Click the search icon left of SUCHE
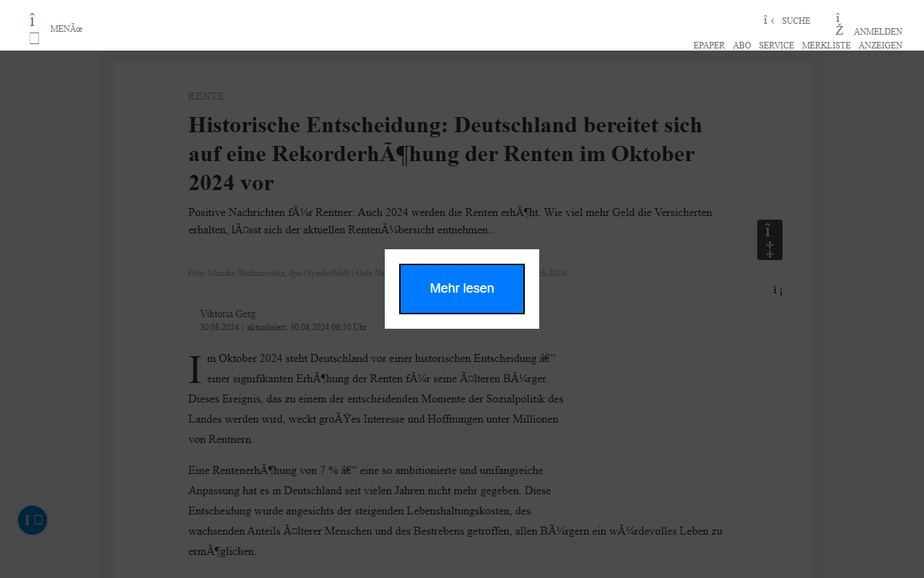The width and height of the screenshot is (924, 578). [x=769, y=20]
